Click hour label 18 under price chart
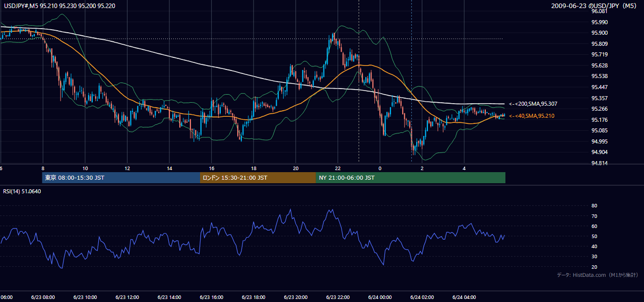Screen dimensions: 644x302 pyautogui.click(x=253, y=168)
